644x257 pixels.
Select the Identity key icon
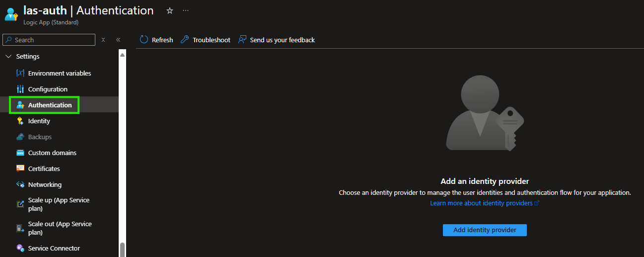20,121
